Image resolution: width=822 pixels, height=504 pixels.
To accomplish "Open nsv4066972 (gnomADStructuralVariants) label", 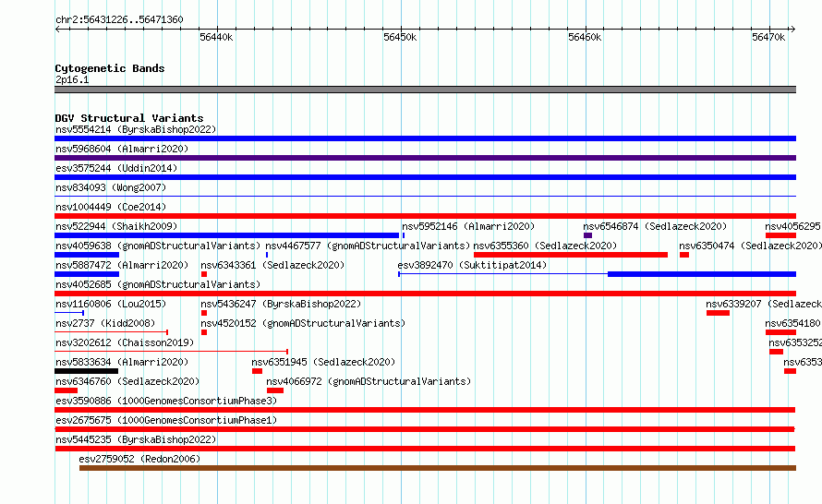I will point(369,381).
